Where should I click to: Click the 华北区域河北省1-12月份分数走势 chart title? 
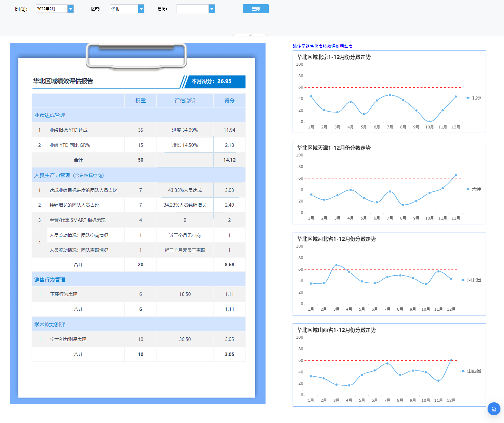click(x=336, y=239)
